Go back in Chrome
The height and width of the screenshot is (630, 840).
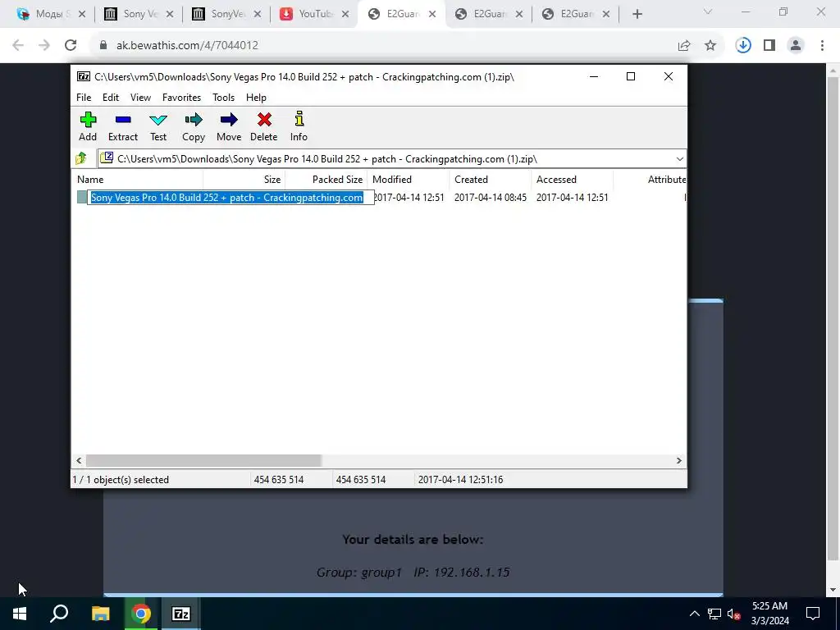click(x=18, y=46)
